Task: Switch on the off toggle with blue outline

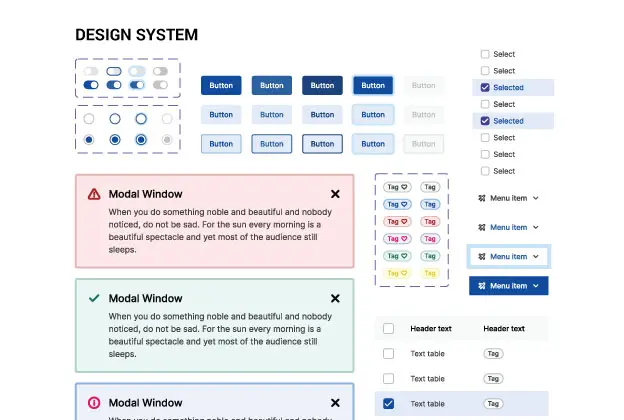Action: tap(114, 71)
